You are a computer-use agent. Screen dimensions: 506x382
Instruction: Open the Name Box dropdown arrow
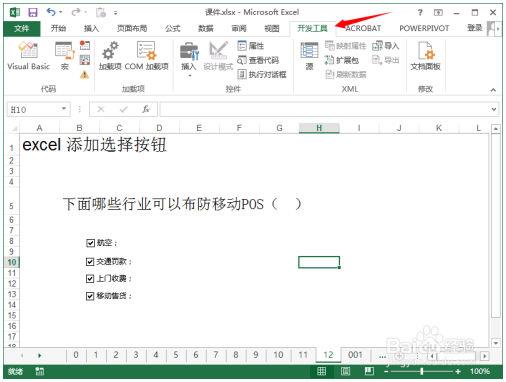63,109
